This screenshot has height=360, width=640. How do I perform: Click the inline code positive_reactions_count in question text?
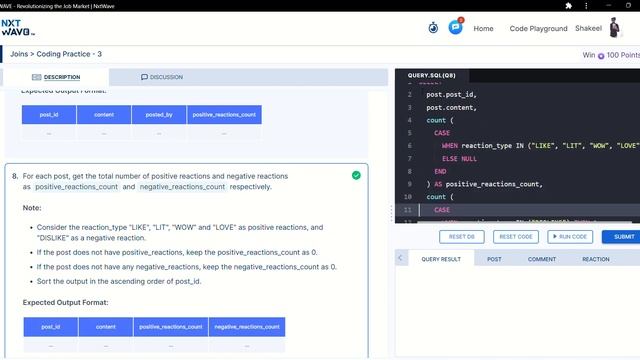[76, 187]
